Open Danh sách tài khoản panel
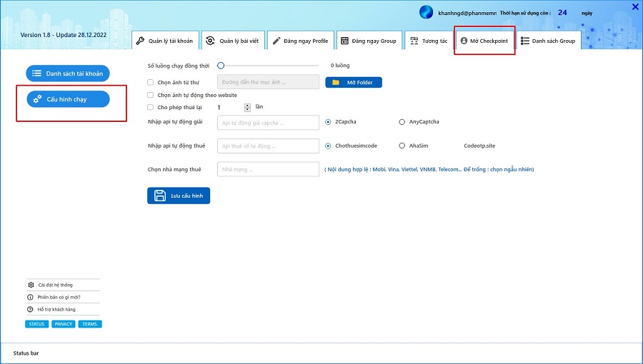The width and height of the screenshot is (643, 364). click(x=68, y=74)
